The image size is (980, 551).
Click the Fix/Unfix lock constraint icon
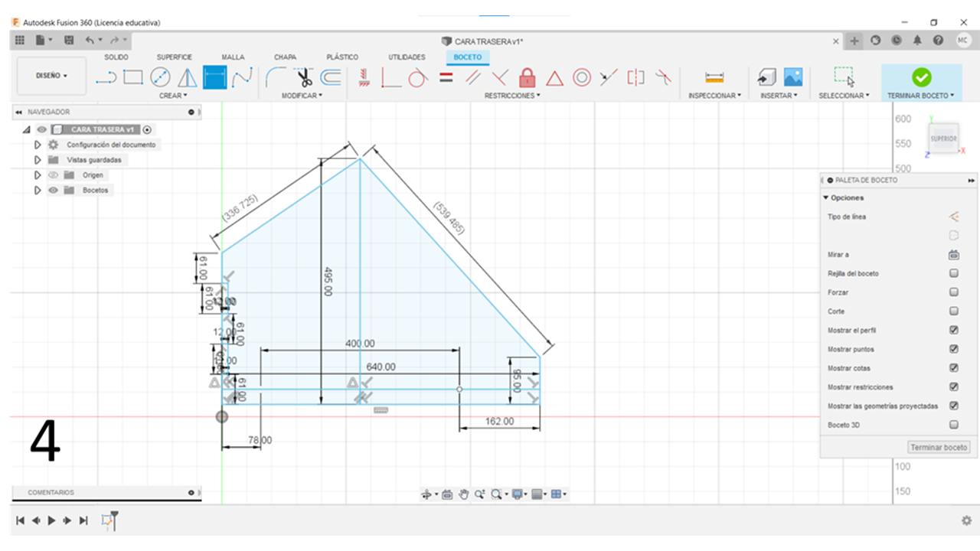(x=527, y=77)
